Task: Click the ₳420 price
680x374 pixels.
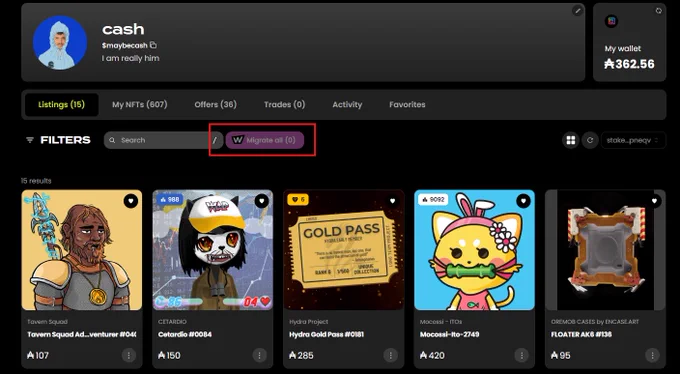Action: click(432, 355)
